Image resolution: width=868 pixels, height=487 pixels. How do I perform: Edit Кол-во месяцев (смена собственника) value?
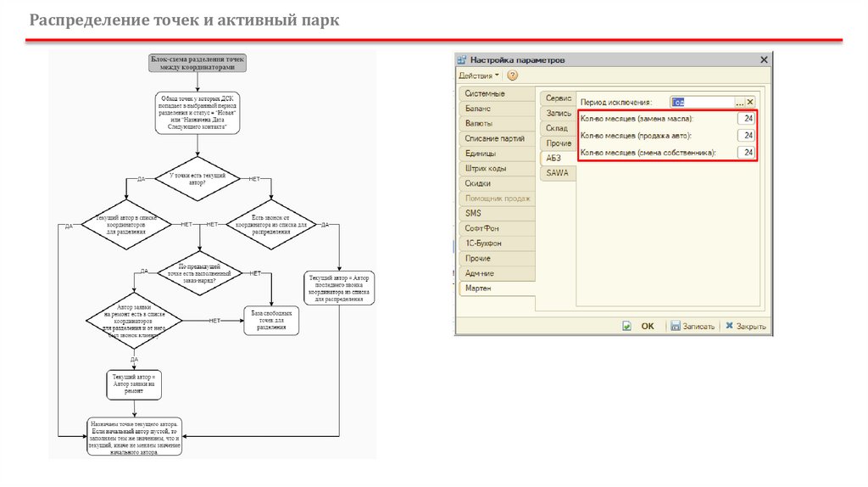[x=746, y=153]
